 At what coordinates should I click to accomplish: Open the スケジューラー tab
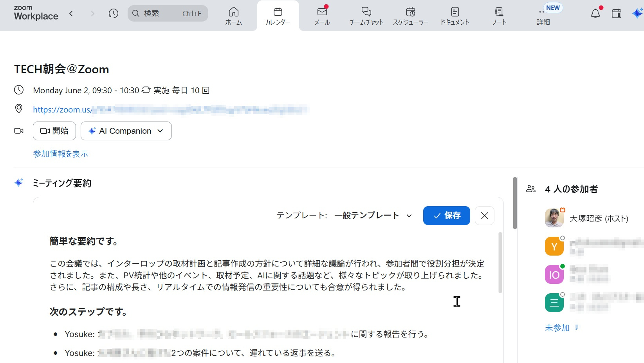click(411, 16)
